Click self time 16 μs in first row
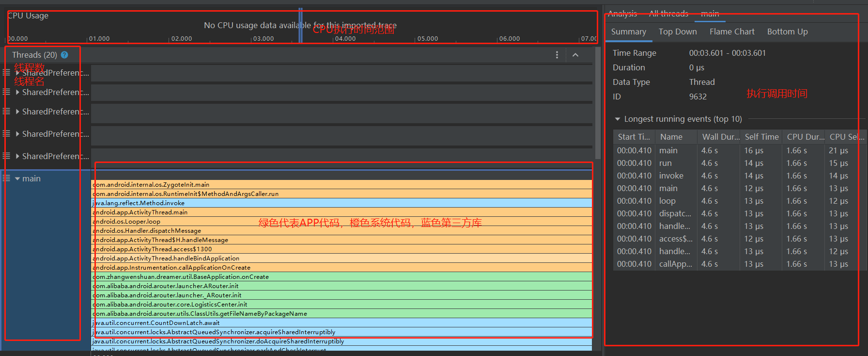 pos(754,150)
